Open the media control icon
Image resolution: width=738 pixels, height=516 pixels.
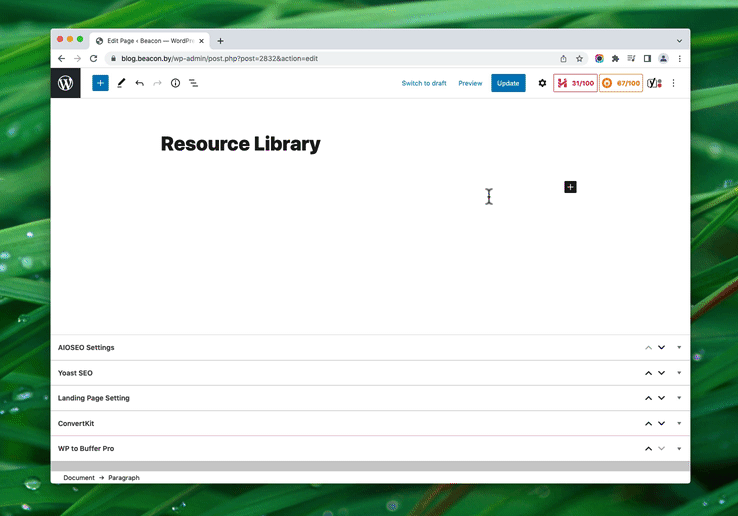(x=631, y=58)
